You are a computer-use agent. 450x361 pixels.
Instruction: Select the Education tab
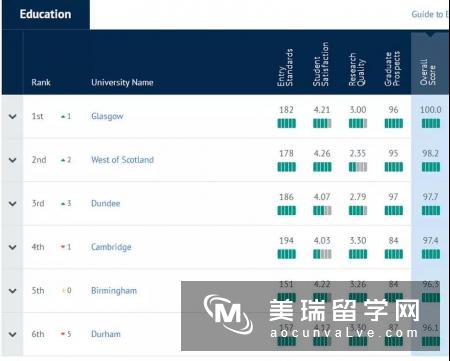click(x=45, y=14)
